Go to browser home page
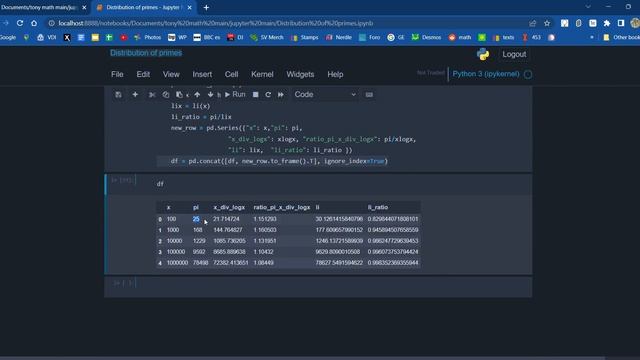 point(34,23)
